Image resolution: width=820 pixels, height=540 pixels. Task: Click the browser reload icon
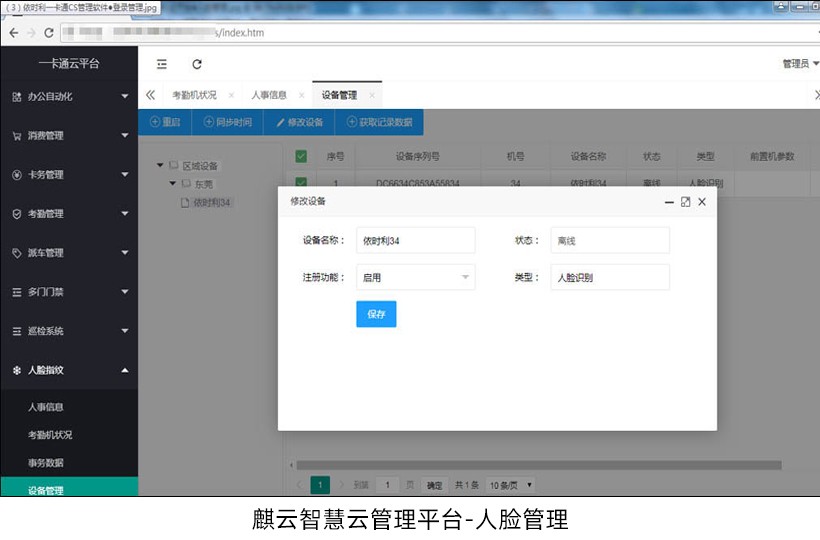[49, 32]
